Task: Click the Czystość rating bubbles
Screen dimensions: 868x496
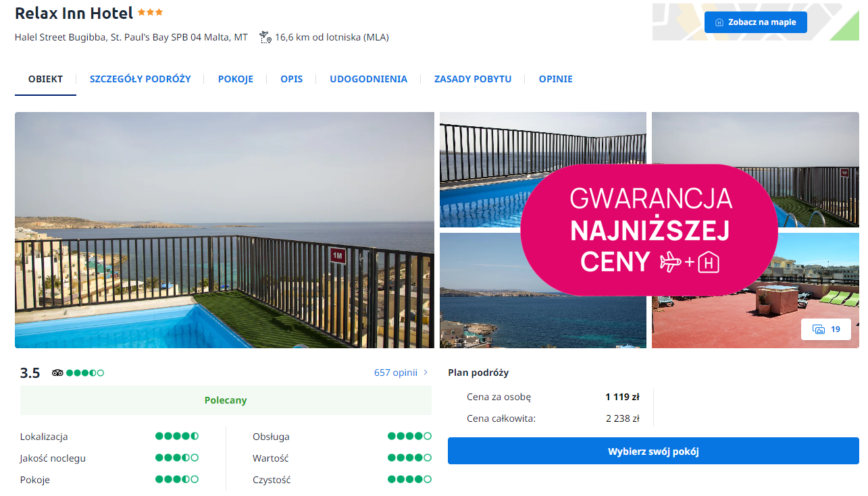Action: pyautogui.click(x=409, y=480)
